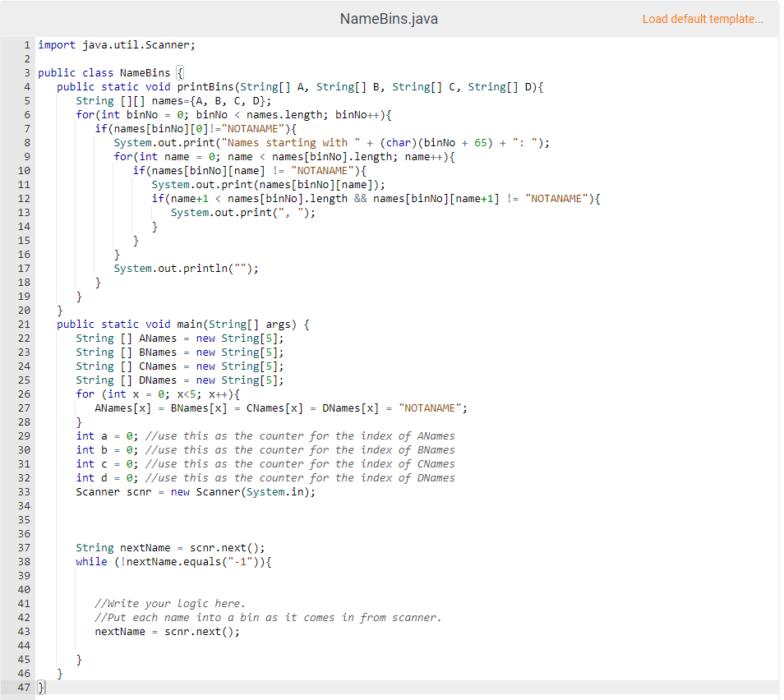Click line number 47 at the bottom
This screenshot has height=700, width=784.
[24, 687]
